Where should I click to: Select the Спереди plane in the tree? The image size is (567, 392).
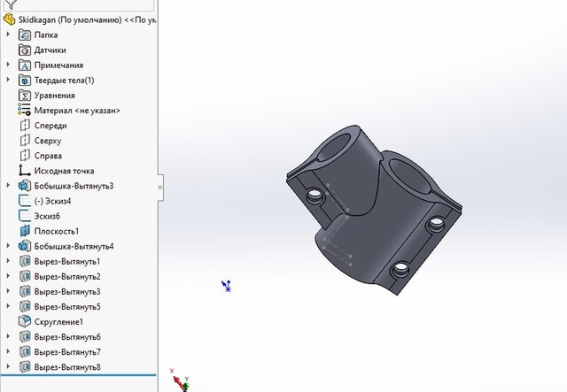pyautogui.click(x=50, y=126)
